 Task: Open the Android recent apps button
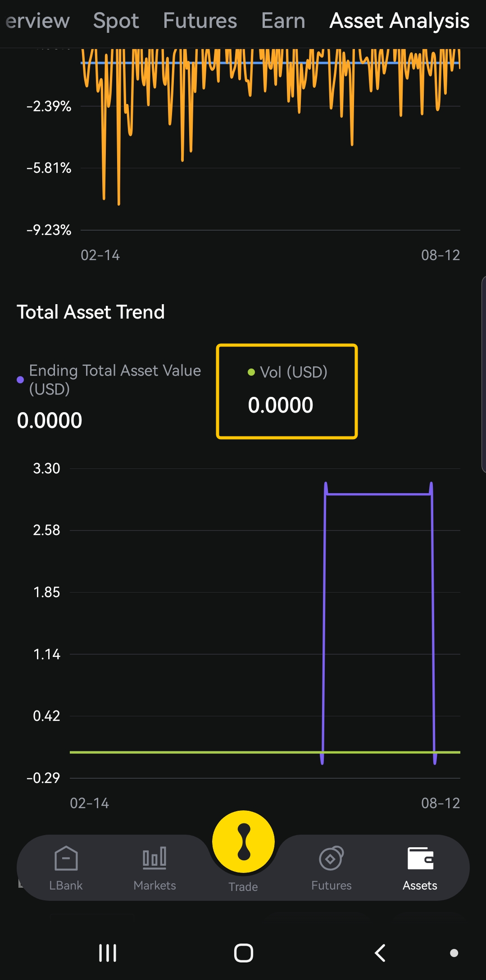[108, 953]
